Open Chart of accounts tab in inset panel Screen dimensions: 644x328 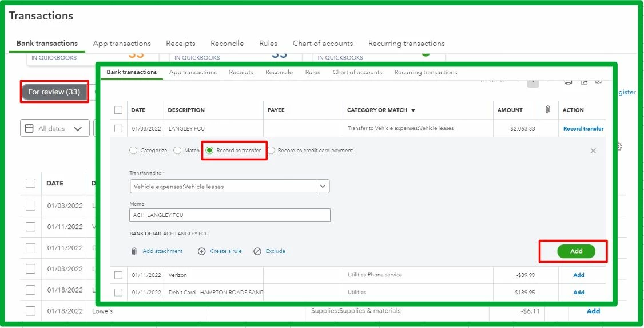pos(357,72)
